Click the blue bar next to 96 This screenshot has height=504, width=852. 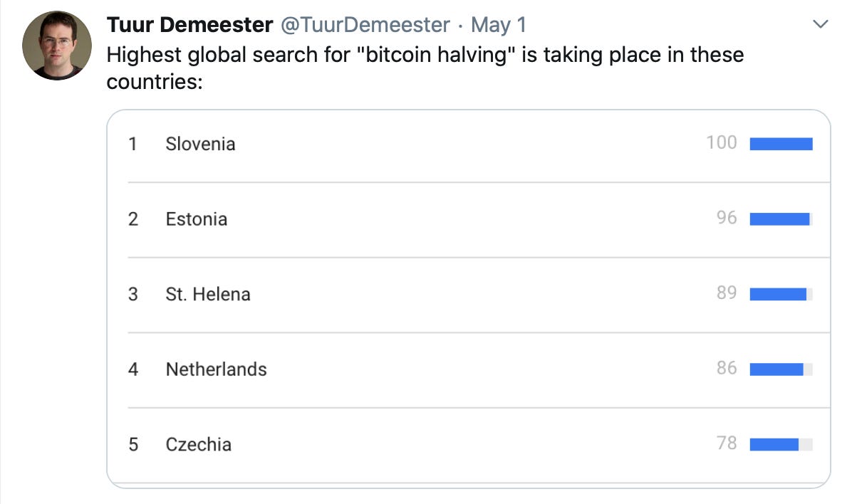click(779, 219)
